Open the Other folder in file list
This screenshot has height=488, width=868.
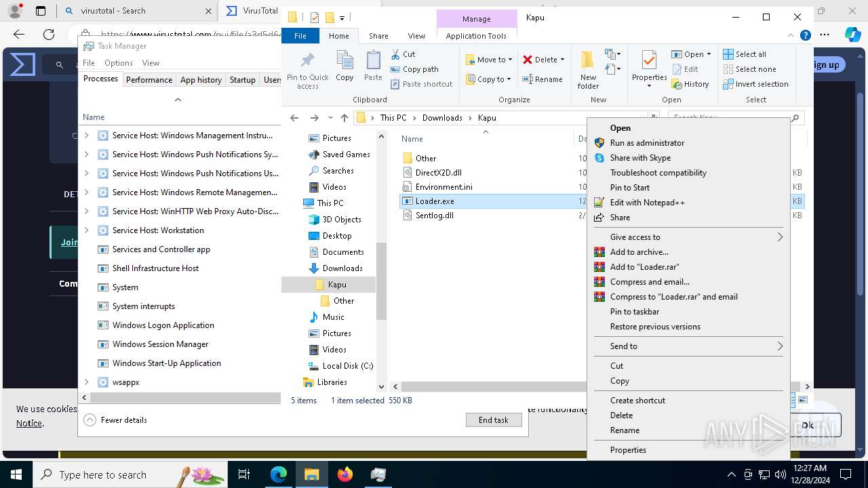[x=425, y=159]
